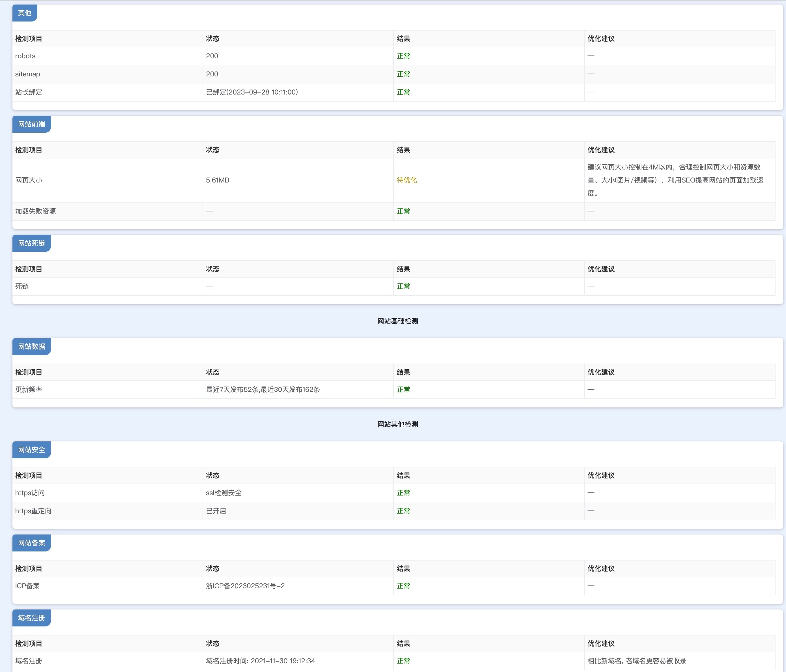
Task: Click the 正常 result for robots
Action: click(x=404, y=56)
